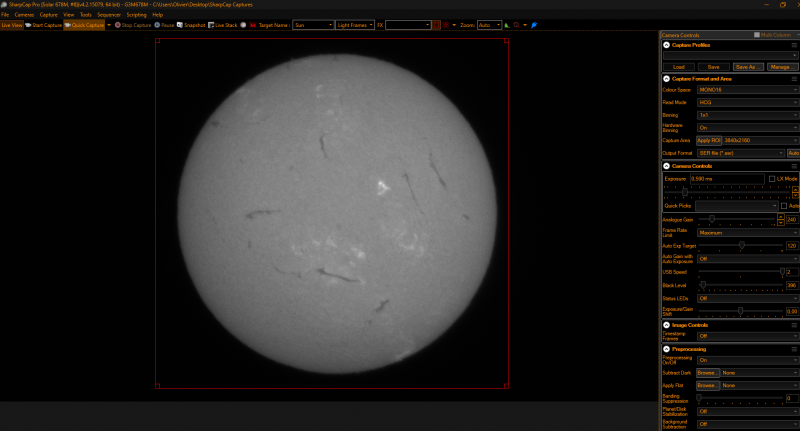This screenshot has height=431, width=800.
Task: Open the Binning dropdown showing 1x1
Action: tap(747, 115)
